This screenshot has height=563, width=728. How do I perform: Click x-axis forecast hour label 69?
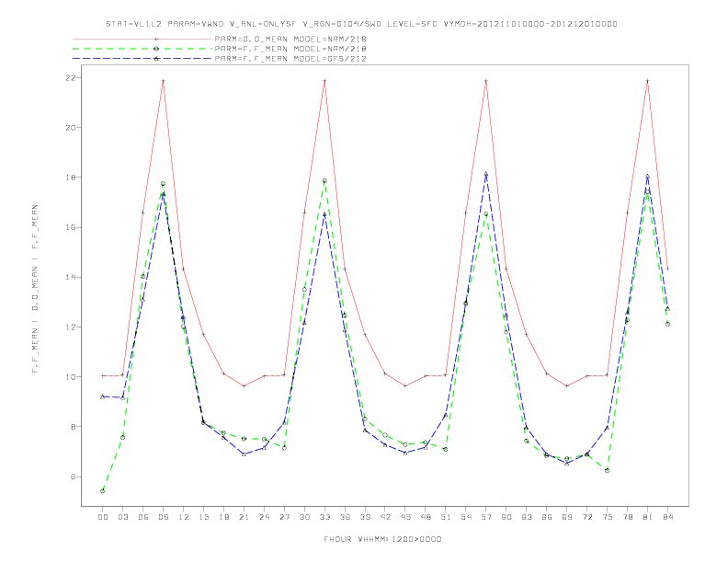567,517
